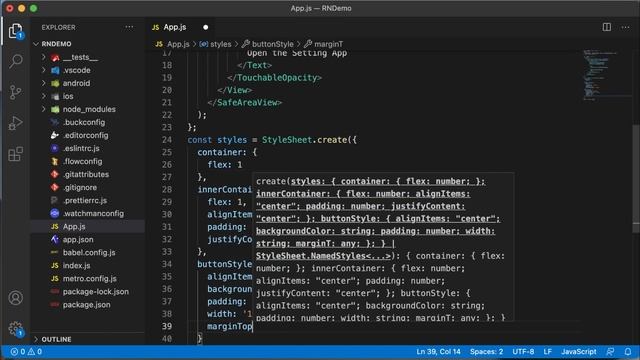
Task: Open the Extensions view
Action: point(16,154)
